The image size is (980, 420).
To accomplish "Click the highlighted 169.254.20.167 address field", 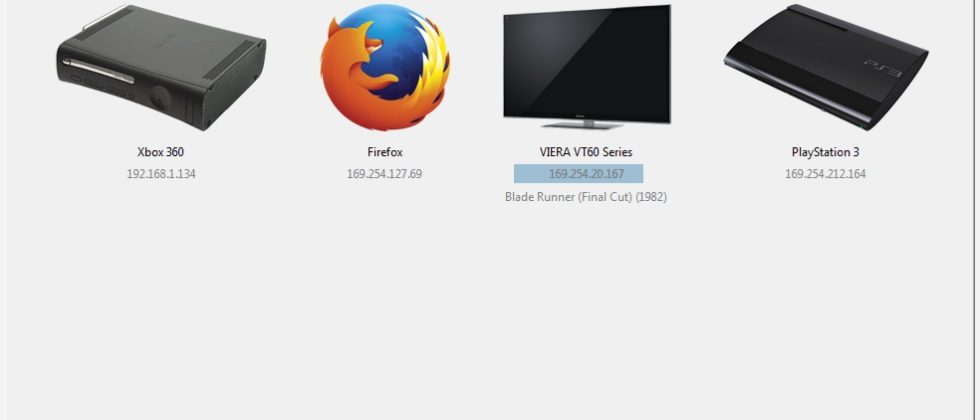I will point(579,174).
